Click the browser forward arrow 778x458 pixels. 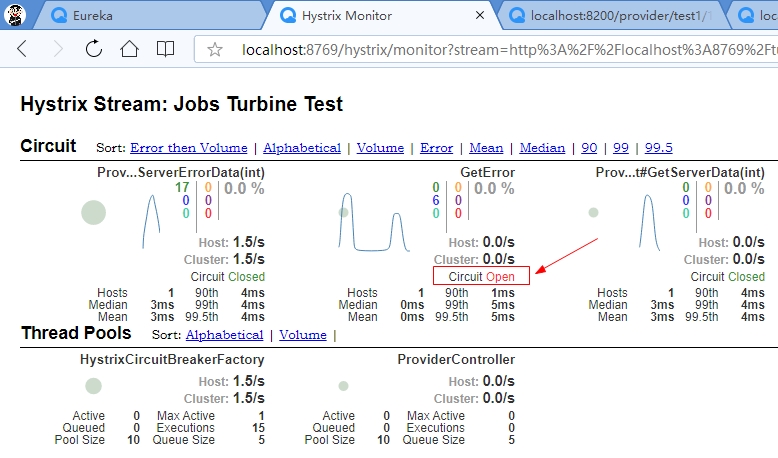(58, 49)
